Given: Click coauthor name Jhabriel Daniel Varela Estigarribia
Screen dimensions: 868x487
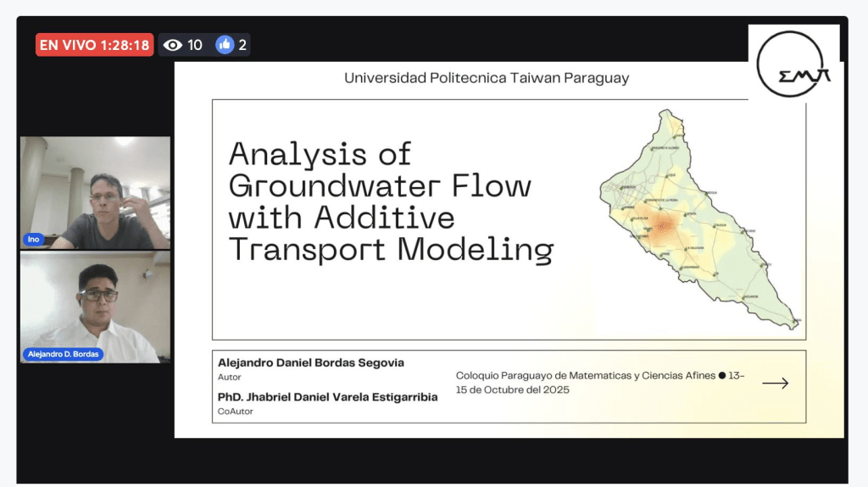Looking at the screenshot, I should [x=328, y=396].
